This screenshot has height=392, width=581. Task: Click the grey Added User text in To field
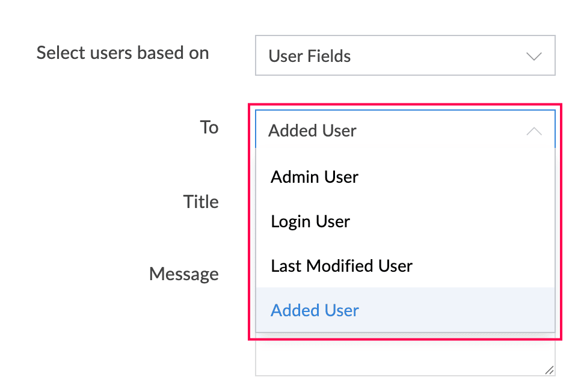(x=312, y=131)
